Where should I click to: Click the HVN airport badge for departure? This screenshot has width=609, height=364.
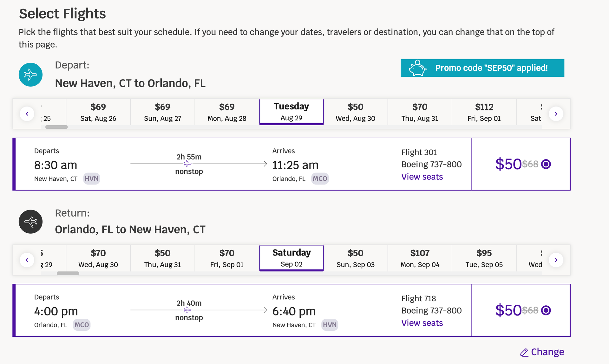coord(91,179)
